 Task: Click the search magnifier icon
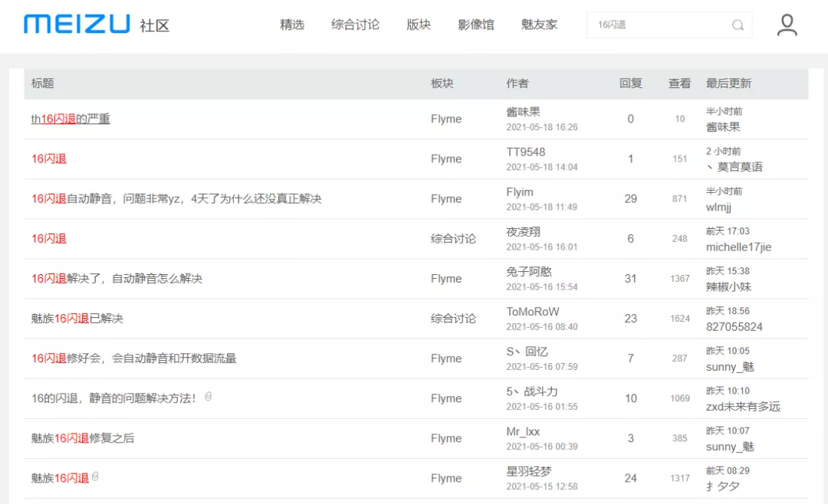(x=738, y=25)
